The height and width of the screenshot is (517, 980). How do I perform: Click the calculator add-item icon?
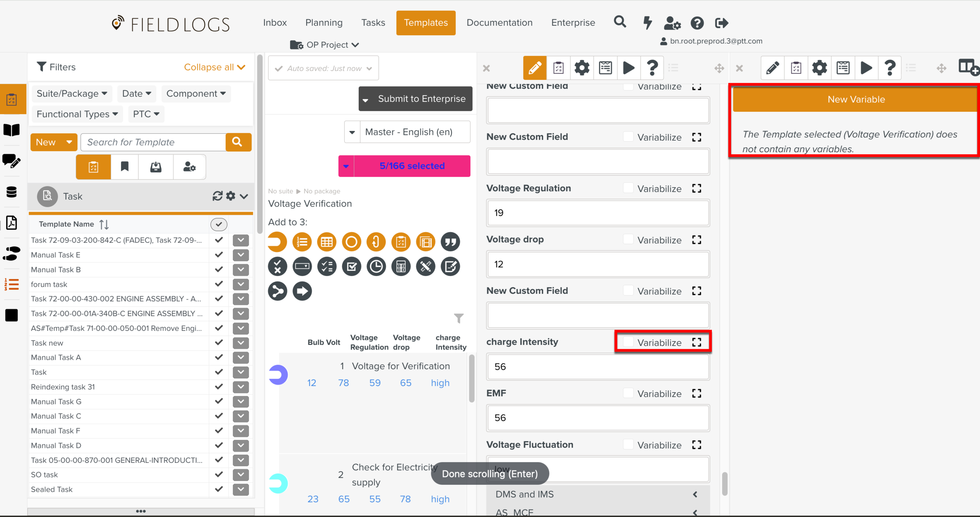pyautogui.click(x=401, y=267)
